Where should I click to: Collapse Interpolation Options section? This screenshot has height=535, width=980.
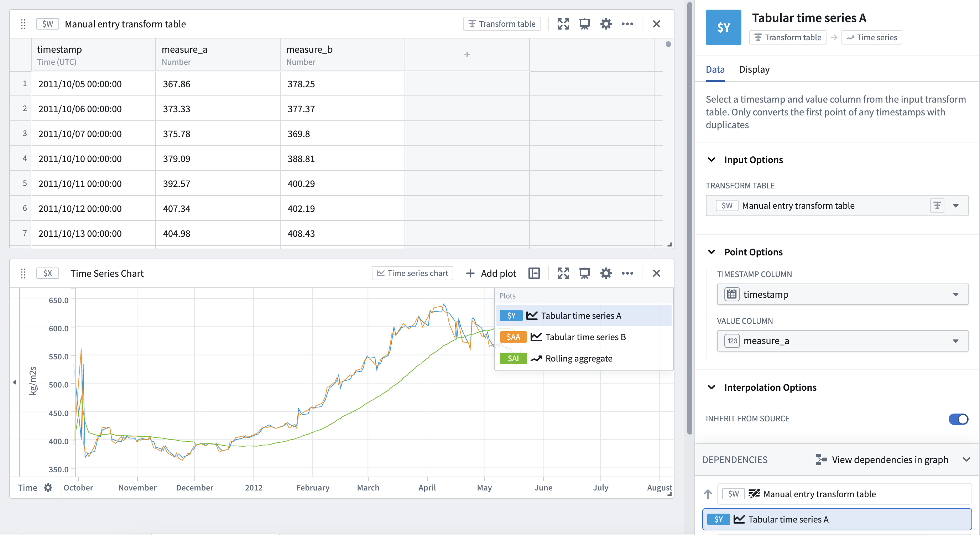(711, 388)
